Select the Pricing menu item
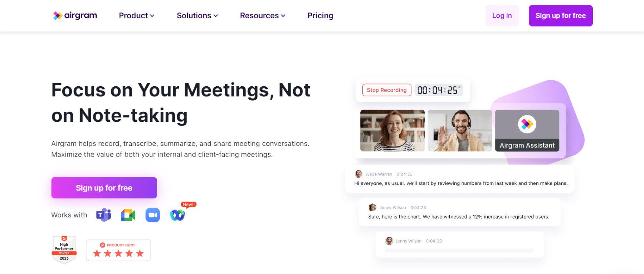Screen dimensions: 644x274 click(320, 15)
